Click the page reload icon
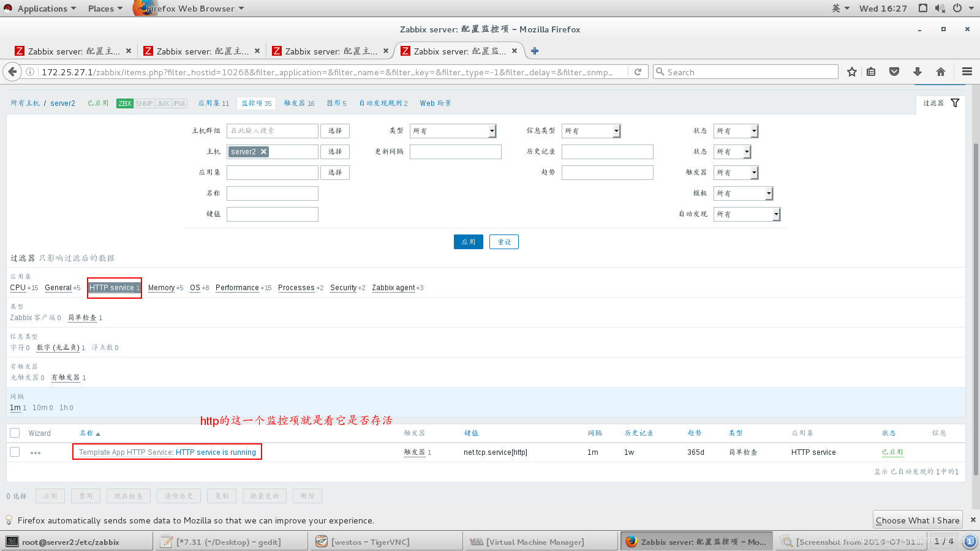Viewport: 980px width, 551px height. tap(638, 72)
